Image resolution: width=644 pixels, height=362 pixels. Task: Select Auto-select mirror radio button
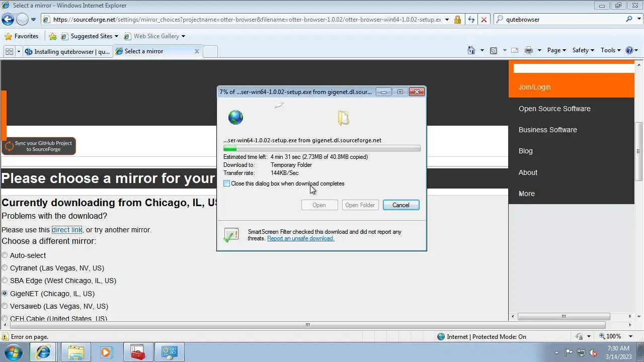(5, 255)
